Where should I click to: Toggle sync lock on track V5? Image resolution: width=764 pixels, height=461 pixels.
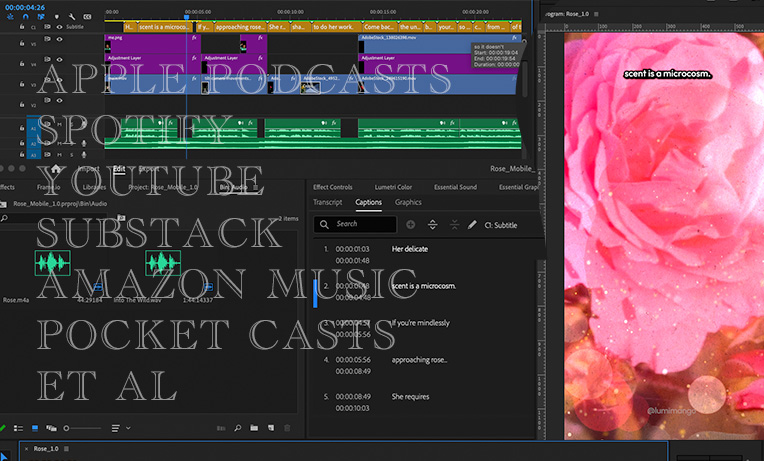[47, 39]
